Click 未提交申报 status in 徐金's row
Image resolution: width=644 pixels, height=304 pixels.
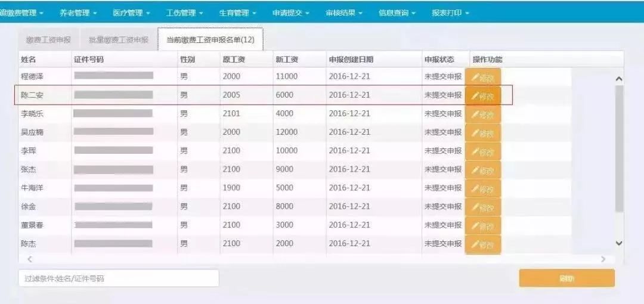443,206
